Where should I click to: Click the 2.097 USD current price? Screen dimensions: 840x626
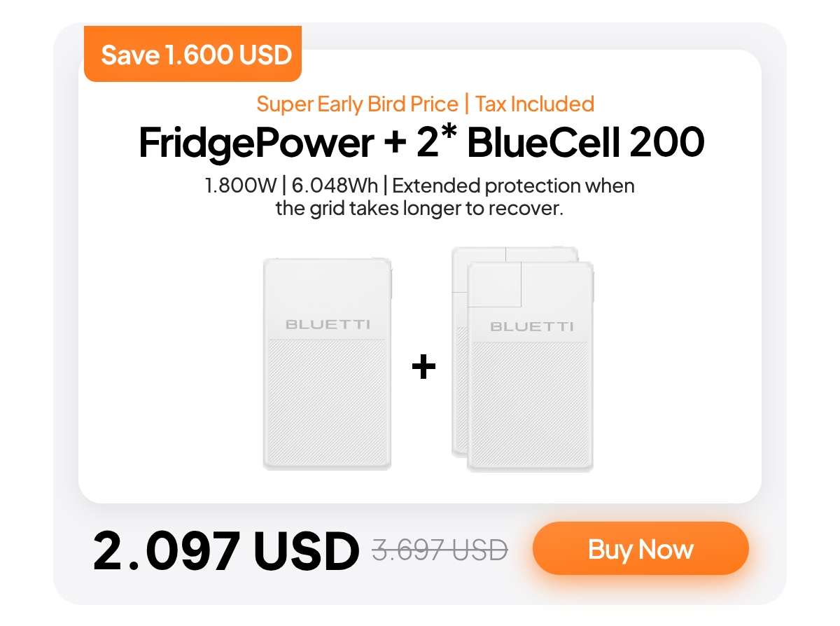click(x=225, y=550)
